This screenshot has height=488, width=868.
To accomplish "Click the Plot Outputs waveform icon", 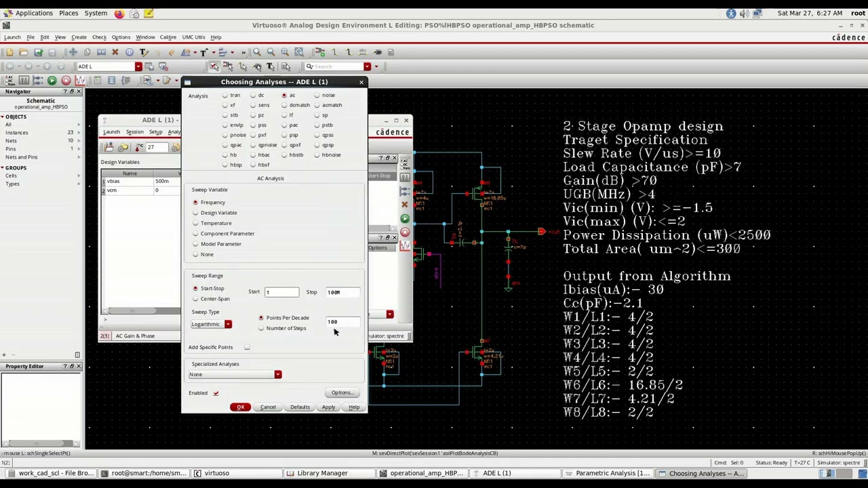I will (x=80, y=81).
